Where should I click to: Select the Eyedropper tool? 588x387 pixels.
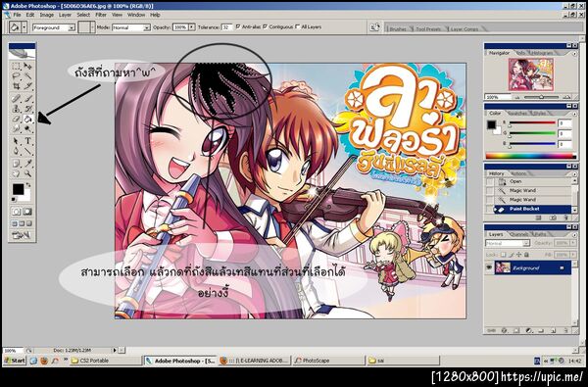pyautogui.click(x=27, y=164)
